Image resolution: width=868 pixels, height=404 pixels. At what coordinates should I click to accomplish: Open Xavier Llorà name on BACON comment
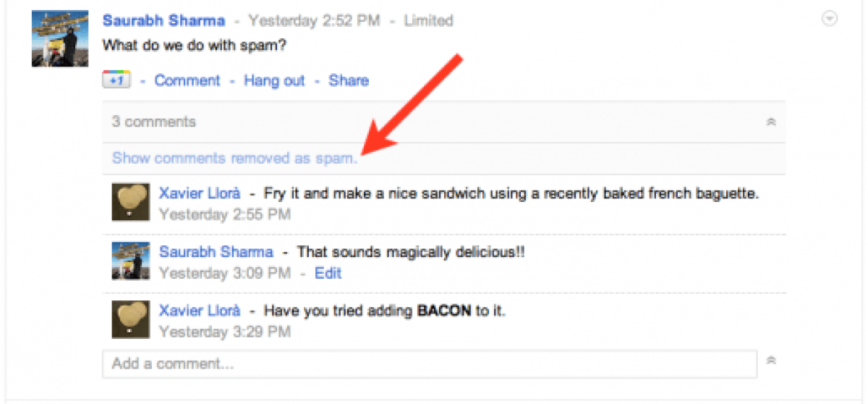pos(199,311)
